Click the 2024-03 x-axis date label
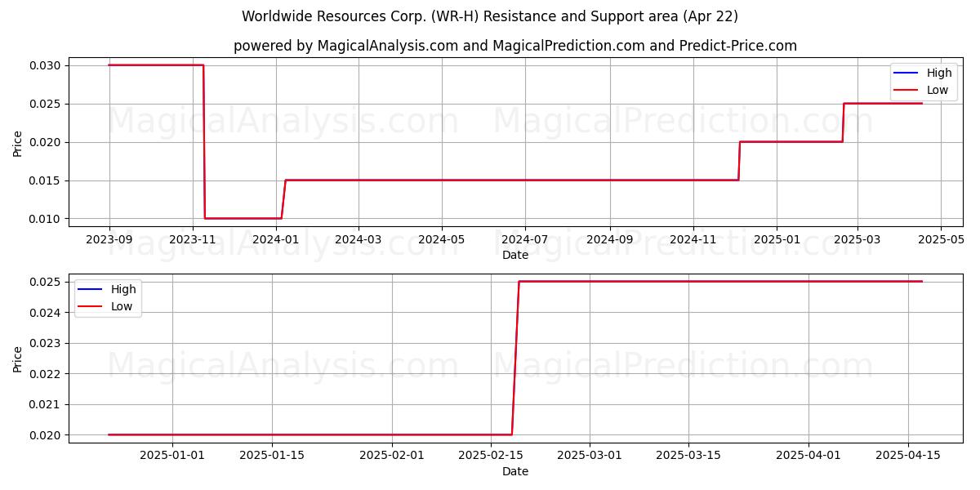Image resolution: width=980 pixels, height=490 pixels. click(358, 239)
